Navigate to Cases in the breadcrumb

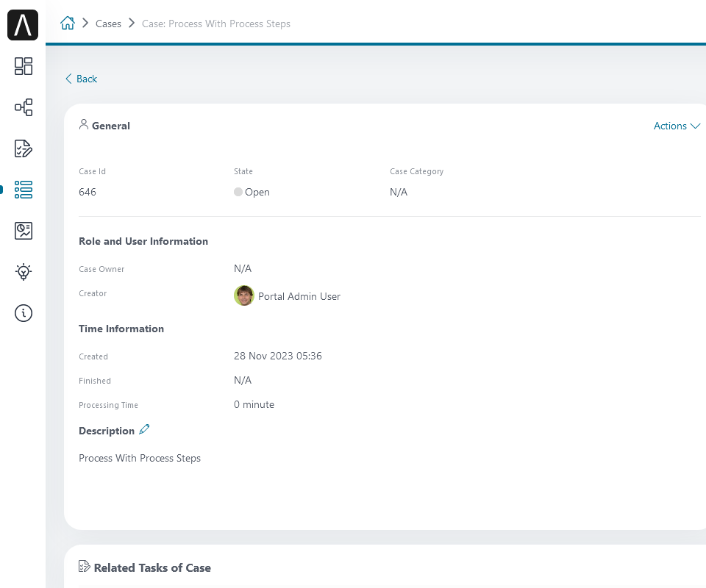(108, 24)
